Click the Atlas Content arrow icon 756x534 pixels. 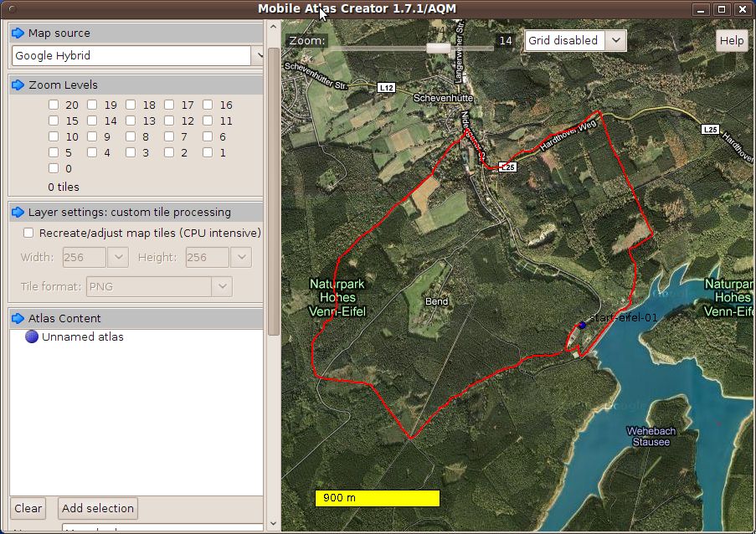[18, 319]
